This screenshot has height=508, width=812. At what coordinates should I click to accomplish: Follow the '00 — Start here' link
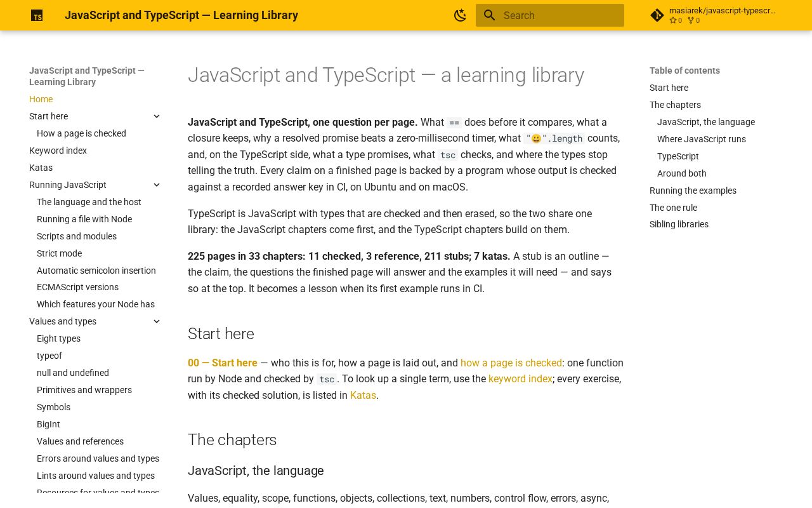(223, 363)
